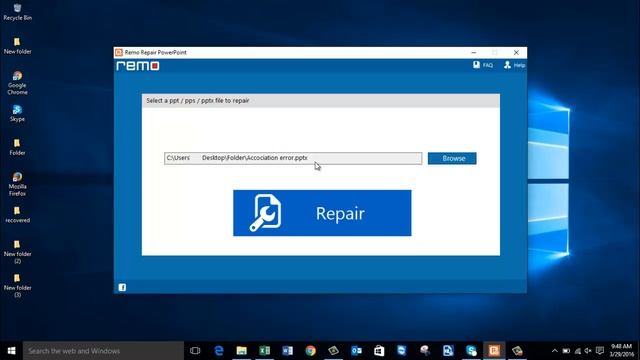Click the network icon in system tray
The width and height of the screenshot is (640, 360).
[578, 351]
